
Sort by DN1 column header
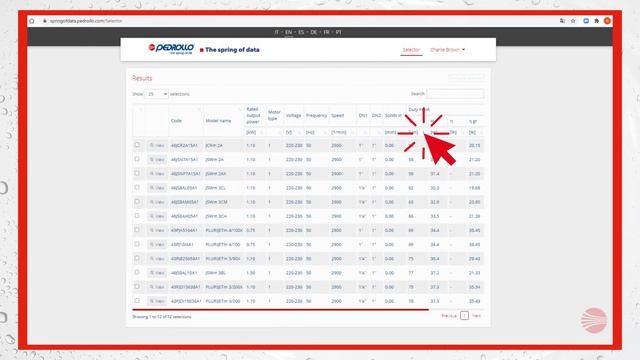click(x=363, y=116)
